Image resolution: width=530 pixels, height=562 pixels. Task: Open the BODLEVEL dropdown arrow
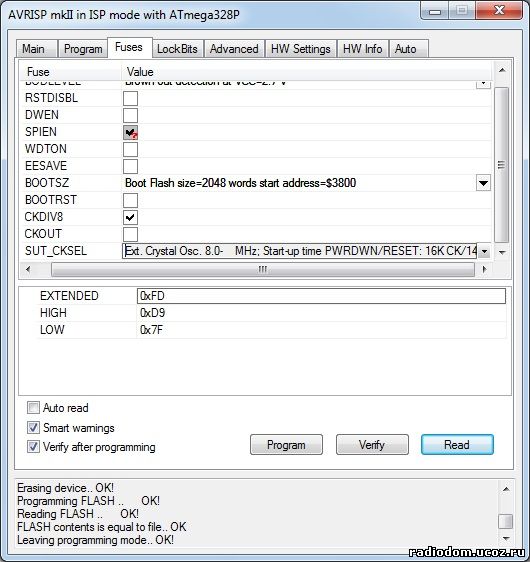[x=483, y=84]
